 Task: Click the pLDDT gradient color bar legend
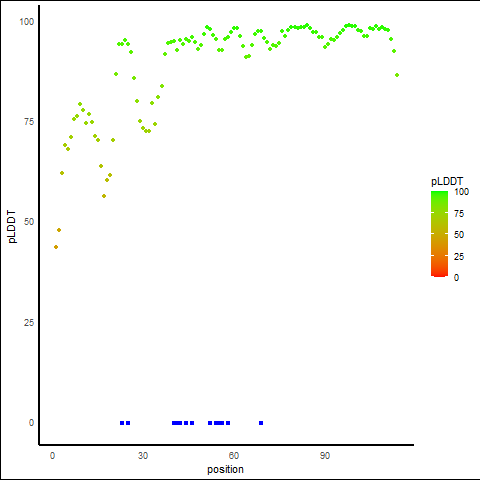coord(439,234)
